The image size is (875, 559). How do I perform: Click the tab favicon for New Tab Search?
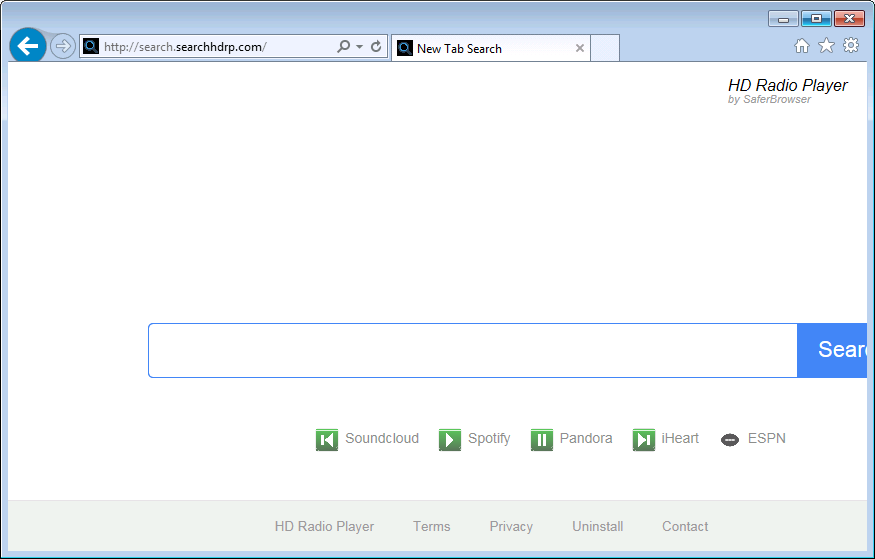(x=405, y=49)
